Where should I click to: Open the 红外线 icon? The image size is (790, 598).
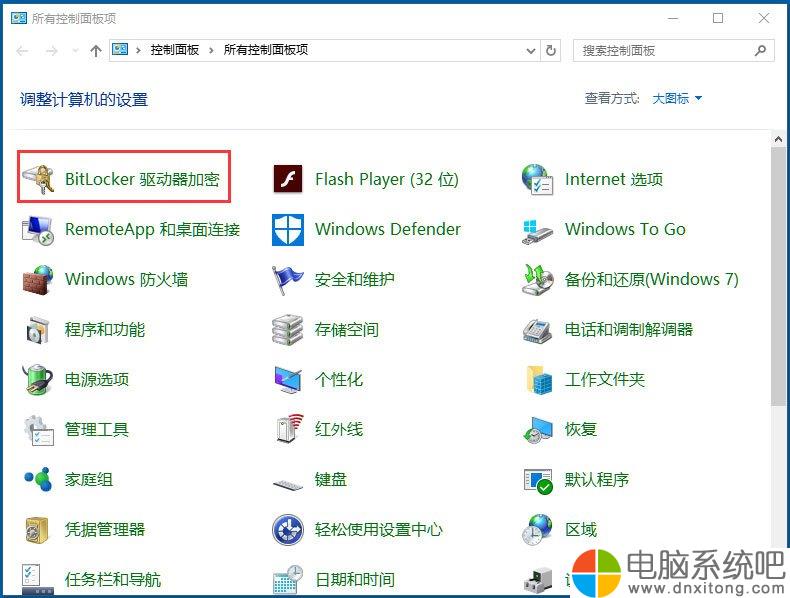(x=289, y=429)
